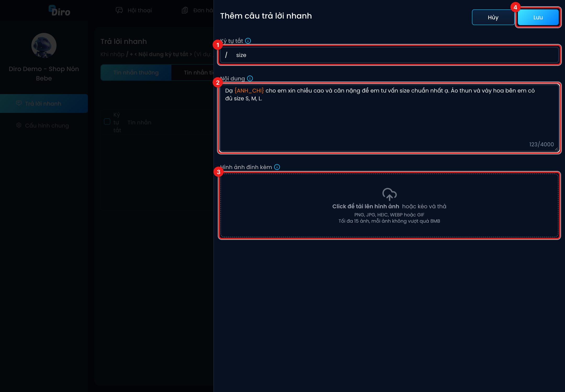Click the textarea resize handle corner
The image size is (565, 392).
[556, 149]
